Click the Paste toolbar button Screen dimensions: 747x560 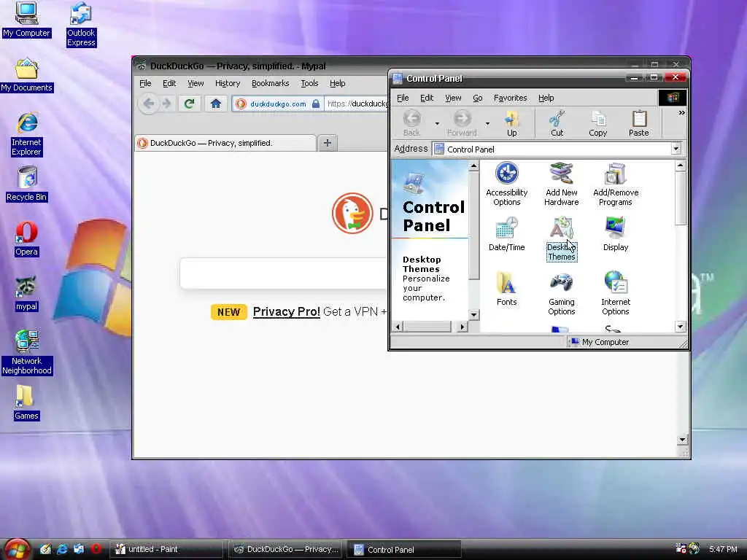pos(638,123)
